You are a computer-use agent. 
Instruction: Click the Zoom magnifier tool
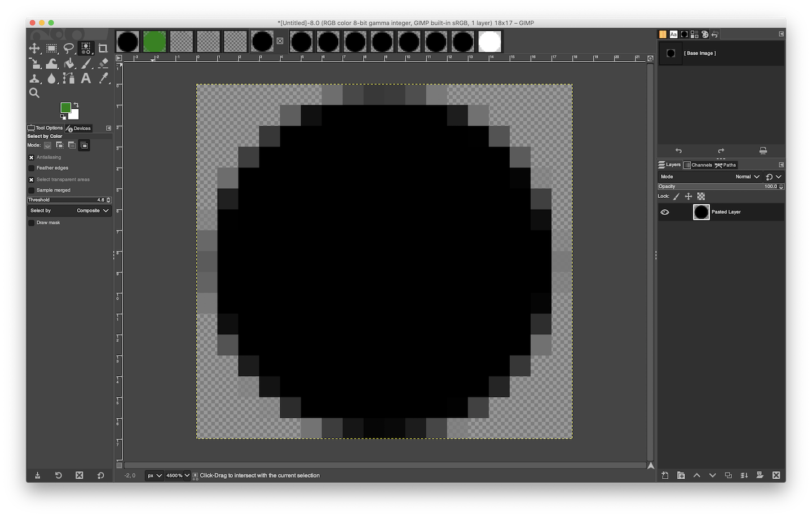coord(34,93)
